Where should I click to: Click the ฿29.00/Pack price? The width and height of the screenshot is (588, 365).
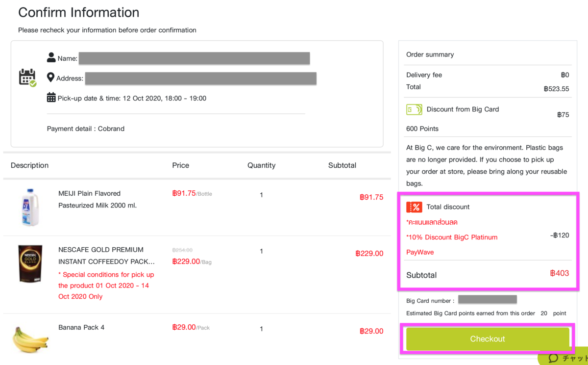pos(191,327)
